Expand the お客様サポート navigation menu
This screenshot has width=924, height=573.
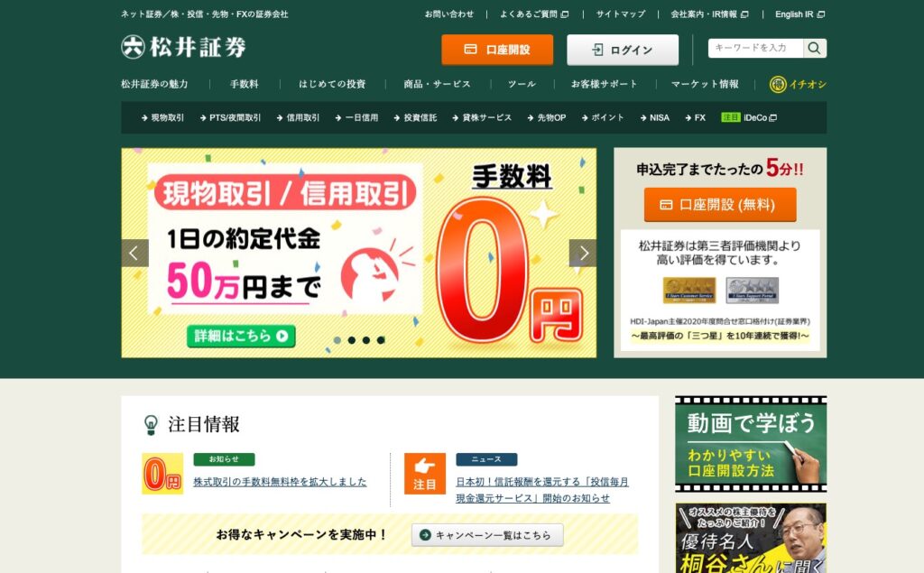coord(605,84)
